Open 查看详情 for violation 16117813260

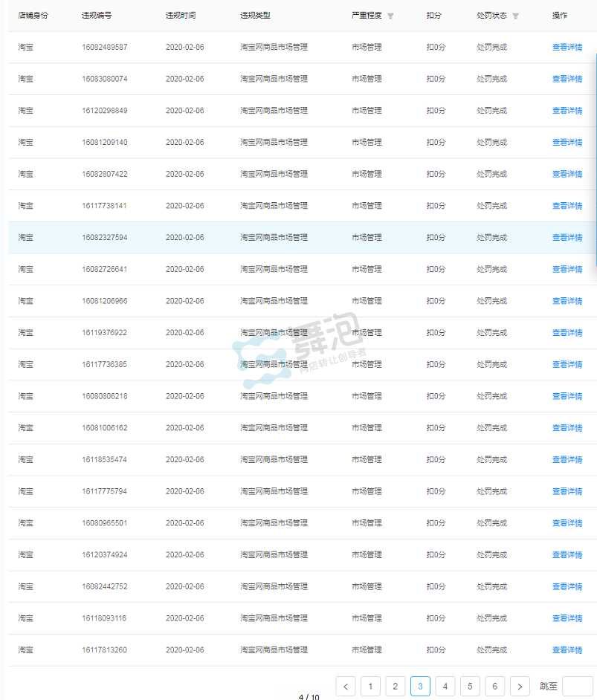567,650
